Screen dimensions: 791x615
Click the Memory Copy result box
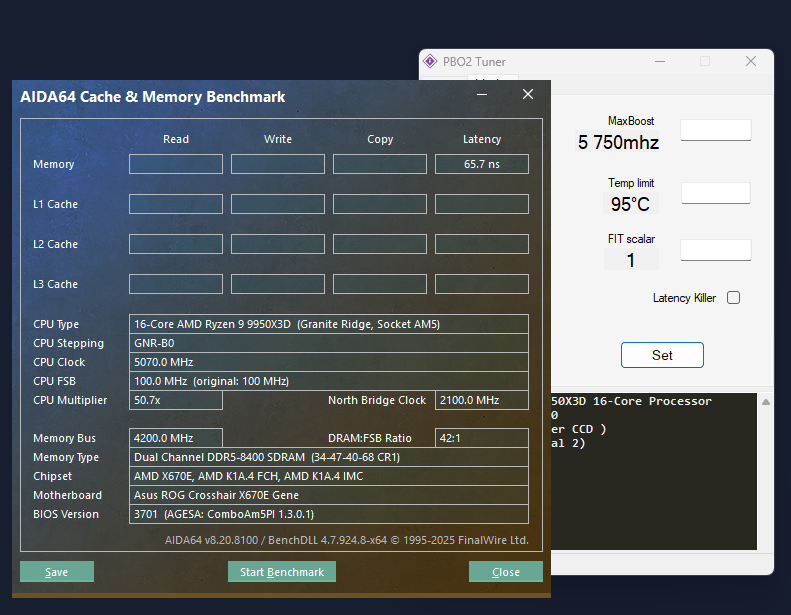(380, 164)
